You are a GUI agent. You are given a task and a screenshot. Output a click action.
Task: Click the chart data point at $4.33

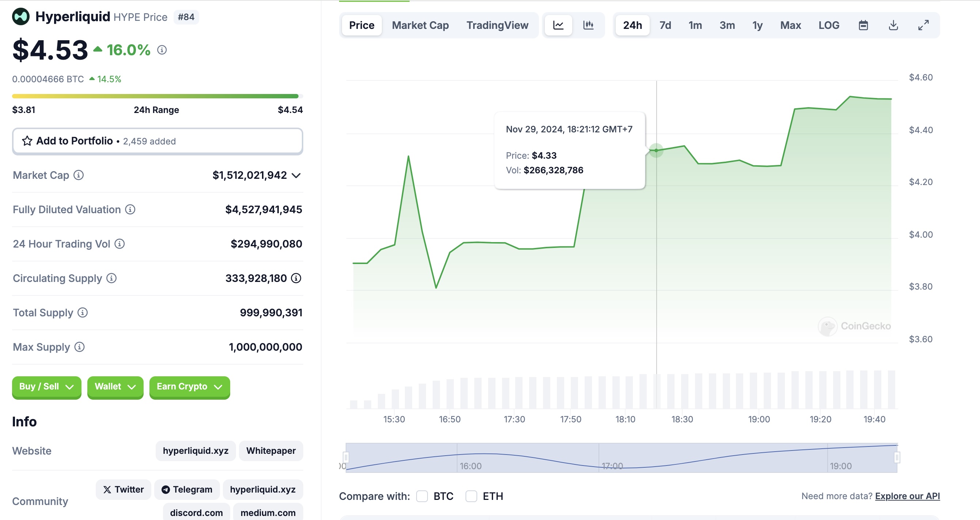(x=656, y=150)
